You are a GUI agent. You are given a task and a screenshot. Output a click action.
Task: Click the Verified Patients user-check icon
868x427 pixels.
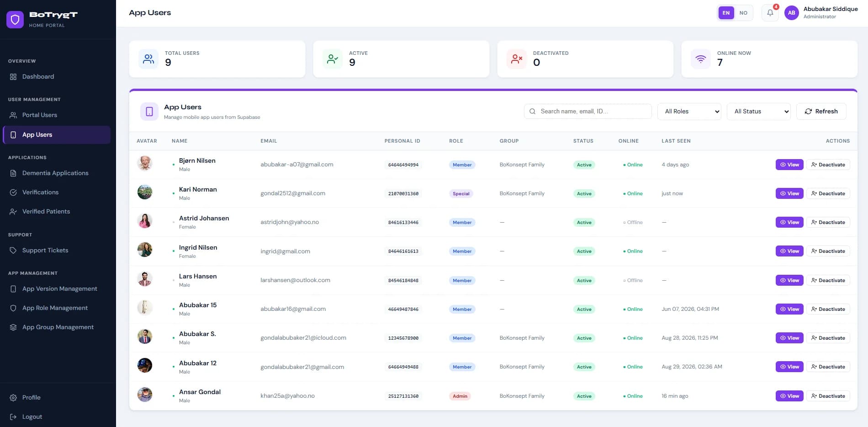13,212
